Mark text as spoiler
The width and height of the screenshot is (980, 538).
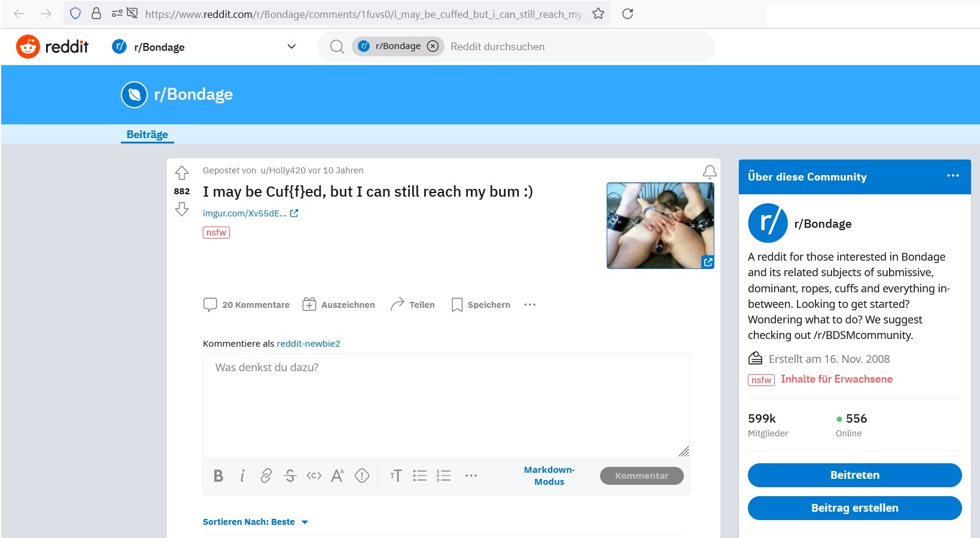click(362, 476)
